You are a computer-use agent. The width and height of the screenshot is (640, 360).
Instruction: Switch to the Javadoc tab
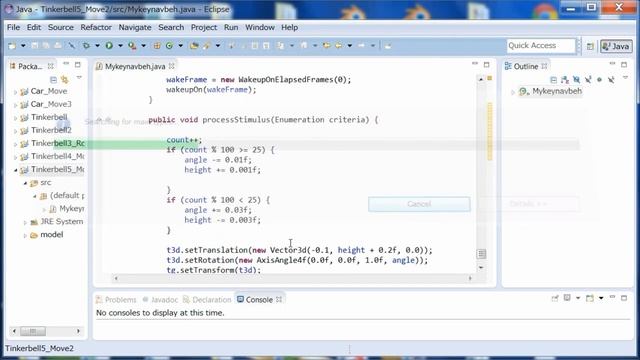[160, 300]
